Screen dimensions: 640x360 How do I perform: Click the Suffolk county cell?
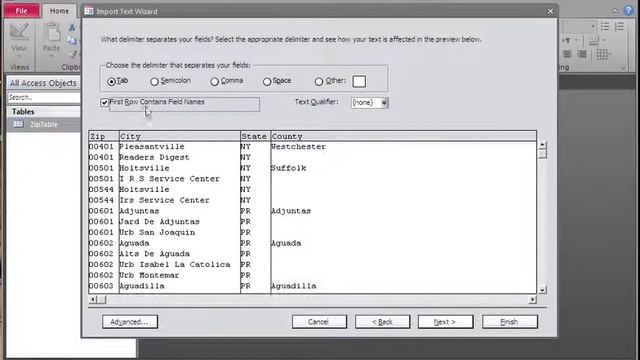coord(289,168)
